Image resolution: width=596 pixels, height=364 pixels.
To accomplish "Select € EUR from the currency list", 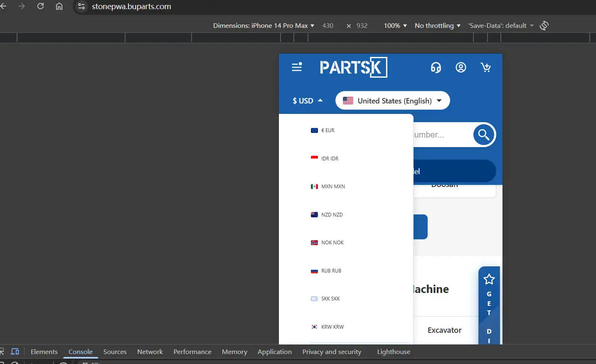I will [x=328, y=130].
